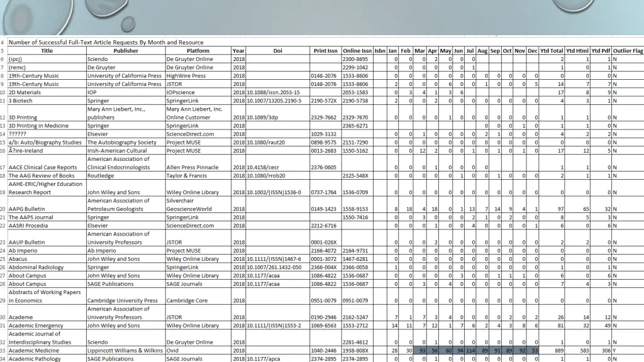Click the Academe title cell

[x=47, y=313]
